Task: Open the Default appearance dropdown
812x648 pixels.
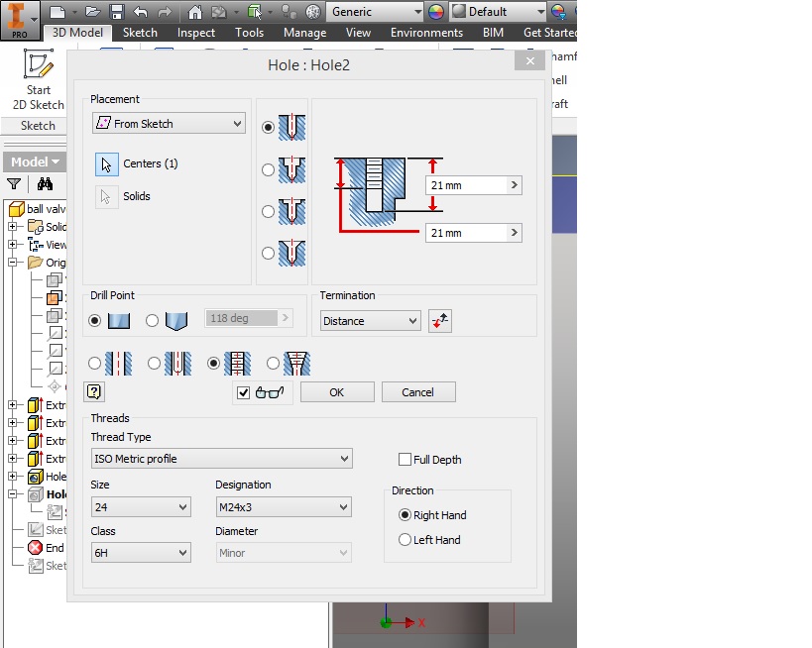Action: point(497,11)
